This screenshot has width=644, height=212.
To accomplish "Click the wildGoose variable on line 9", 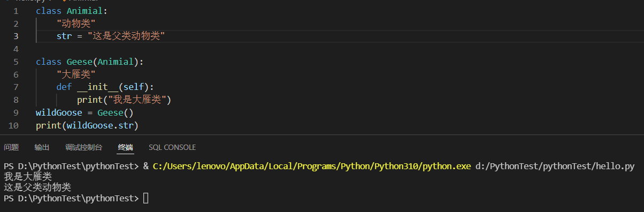I will (59, 113).
